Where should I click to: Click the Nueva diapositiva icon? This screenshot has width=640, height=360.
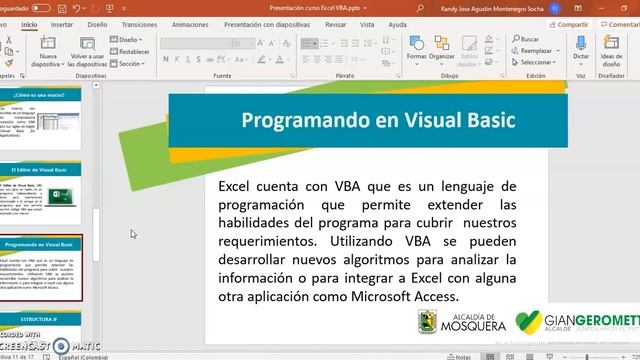48,43
